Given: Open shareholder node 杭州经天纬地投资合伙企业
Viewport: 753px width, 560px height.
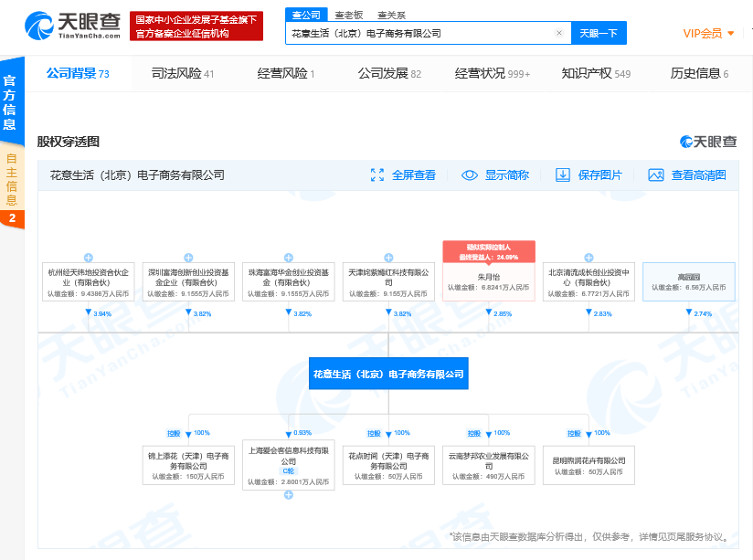Looking at the screenshot, I should (89, 282).
